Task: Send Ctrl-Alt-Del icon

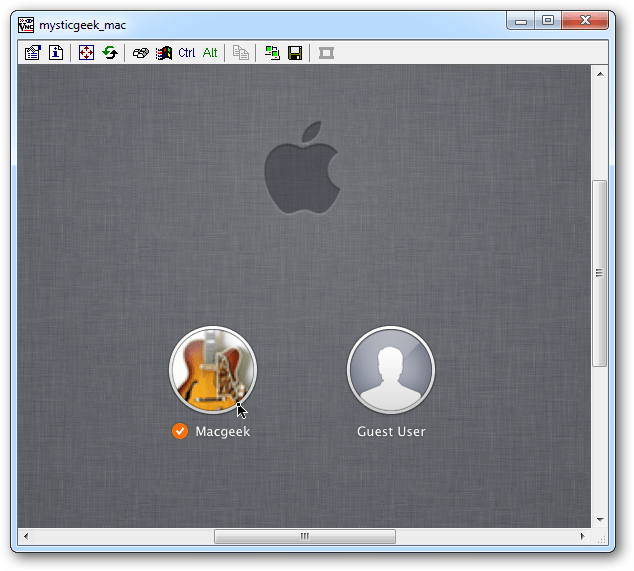Action: (141, 53)
